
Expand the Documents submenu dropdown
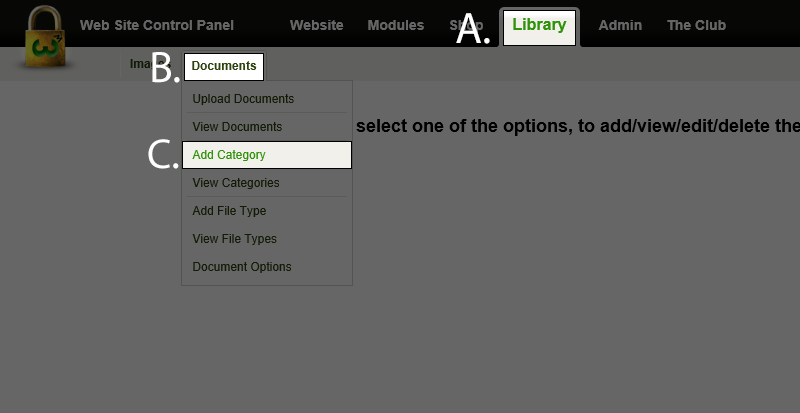point(224,66)
